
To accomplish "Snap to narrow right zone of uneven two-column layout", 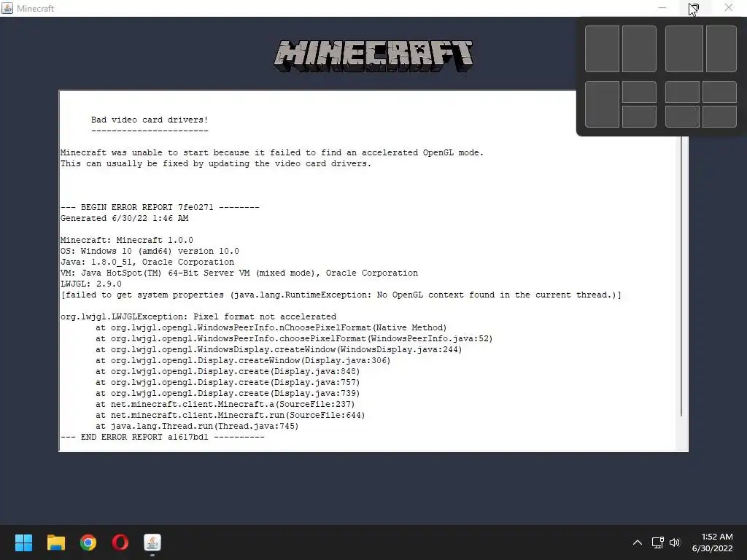I will (x=721, y=49).
